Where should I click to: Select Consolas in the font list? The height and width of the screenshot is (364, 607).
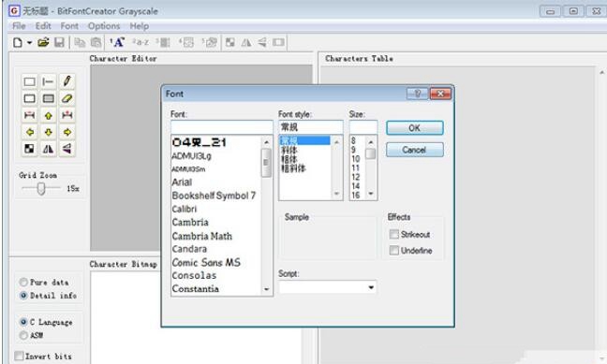click(194, 275)
